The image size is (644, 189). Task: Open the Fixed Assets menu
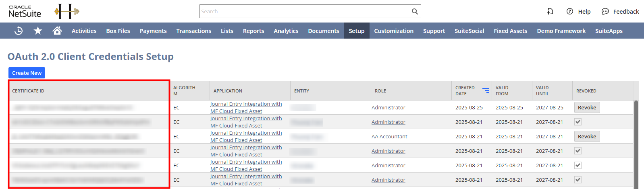510,31
